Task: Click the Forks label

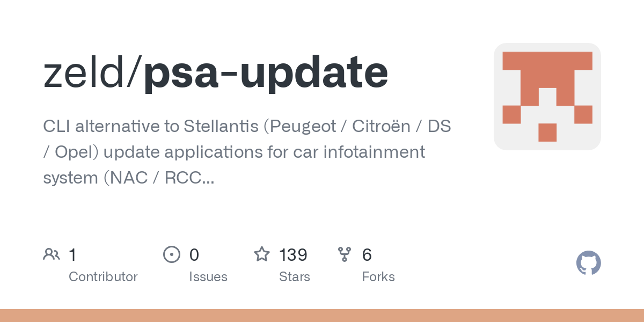Action: pyautogui.click(x=378, y=277)
